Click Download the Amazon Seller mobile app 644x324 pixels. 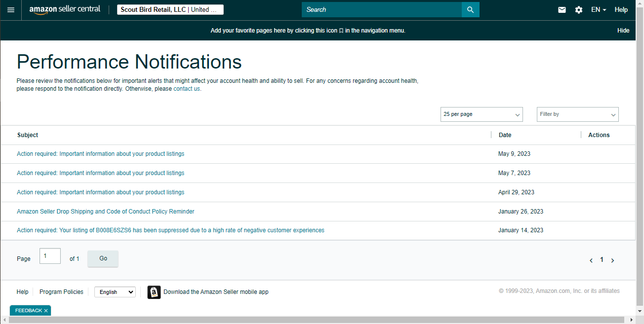point(216,292)
